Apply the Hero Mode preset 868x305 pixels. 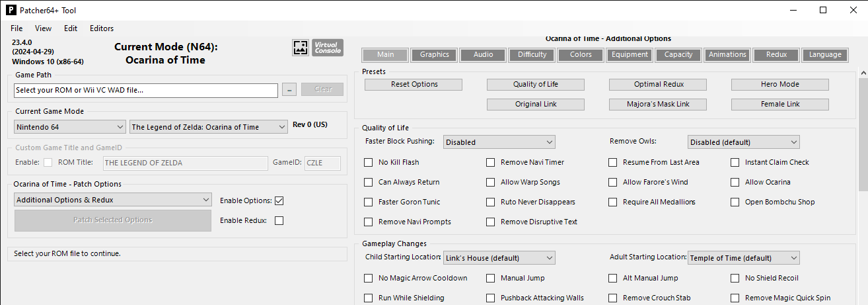(x=780, y=85)
